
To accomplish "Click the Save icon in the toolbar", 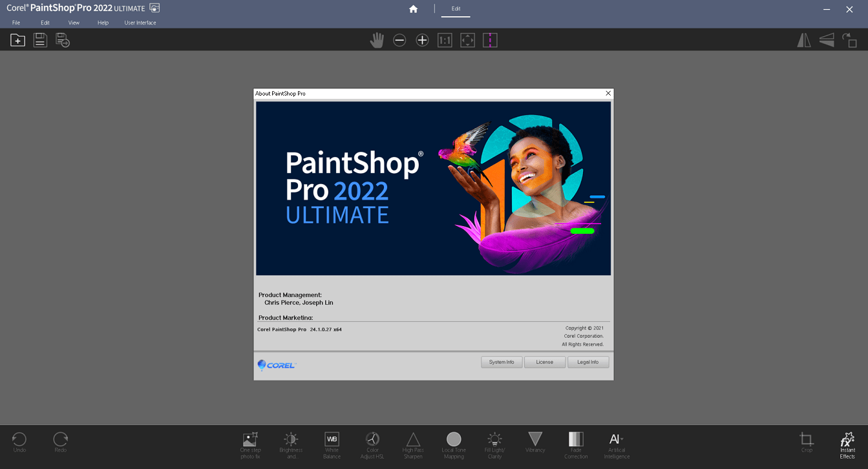I will point(40,40).
